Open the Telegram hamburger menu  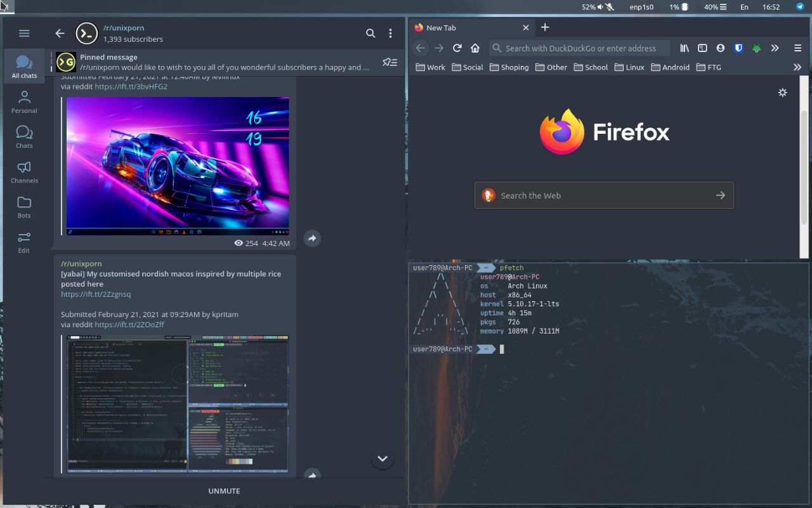[24, 33]
